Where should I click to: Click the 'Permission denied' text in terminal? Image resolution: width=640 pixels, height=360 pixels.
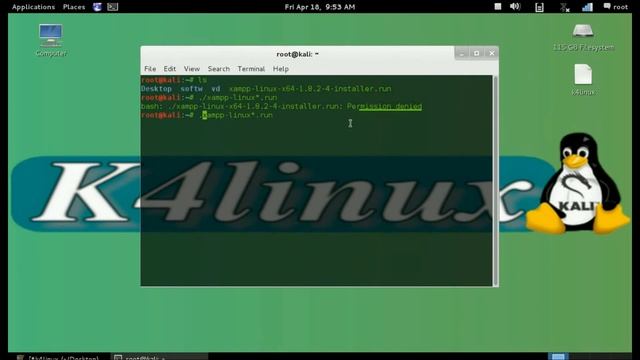[x=384, y=107]
